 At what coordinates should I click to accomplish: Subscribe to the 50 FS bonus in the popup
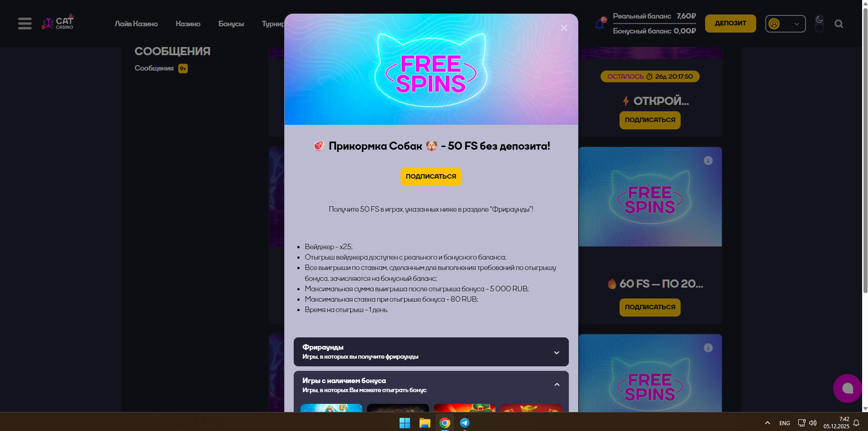(431, 176)
